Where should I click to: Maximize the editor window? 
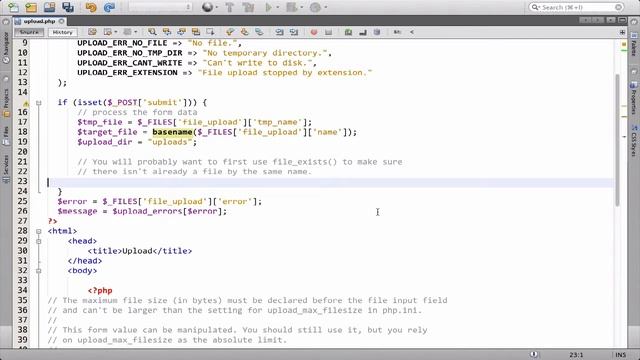[x=622, y=20]
